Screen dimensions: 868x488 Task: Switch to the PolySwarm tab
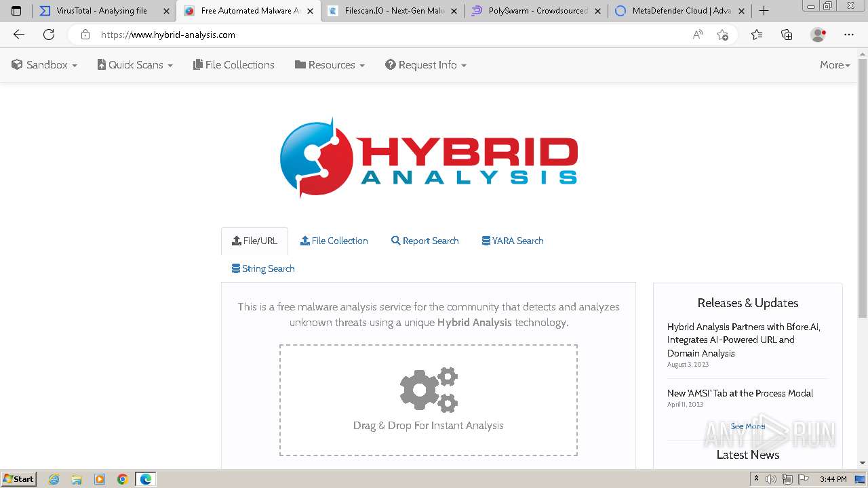[536, 11]
